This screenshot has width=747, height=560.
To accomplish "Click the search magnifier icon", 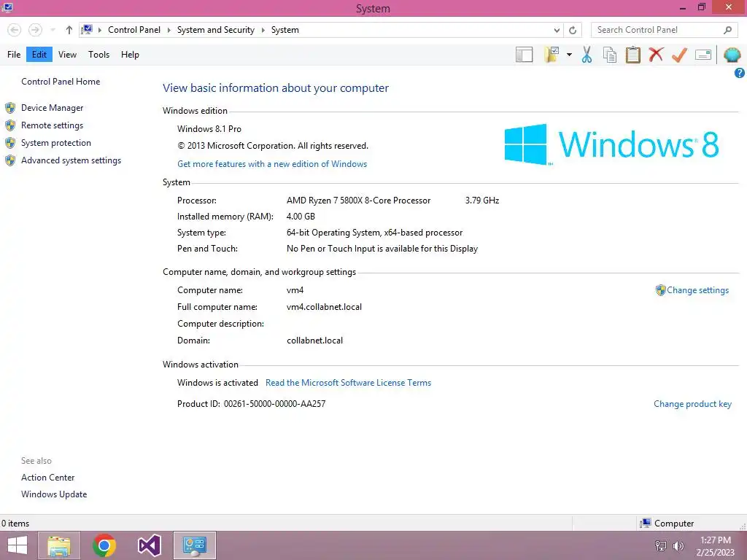I will click(727, 30).
